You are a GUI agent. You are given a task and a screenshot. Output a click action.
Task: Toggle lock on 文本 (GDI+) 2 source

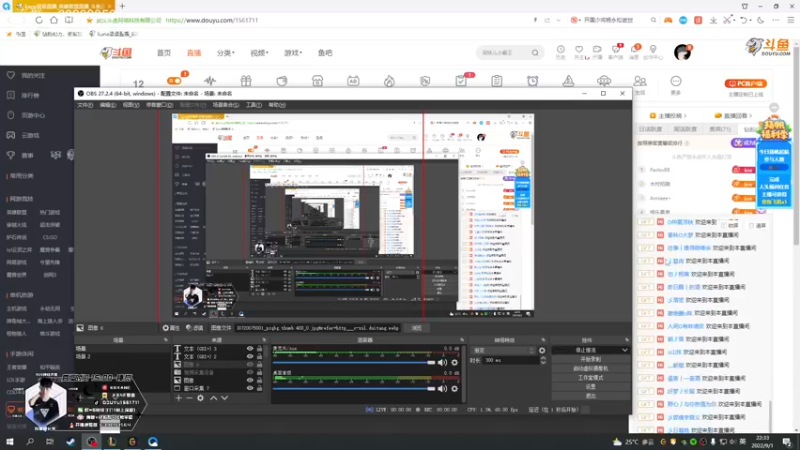click(x=259, y=357)
